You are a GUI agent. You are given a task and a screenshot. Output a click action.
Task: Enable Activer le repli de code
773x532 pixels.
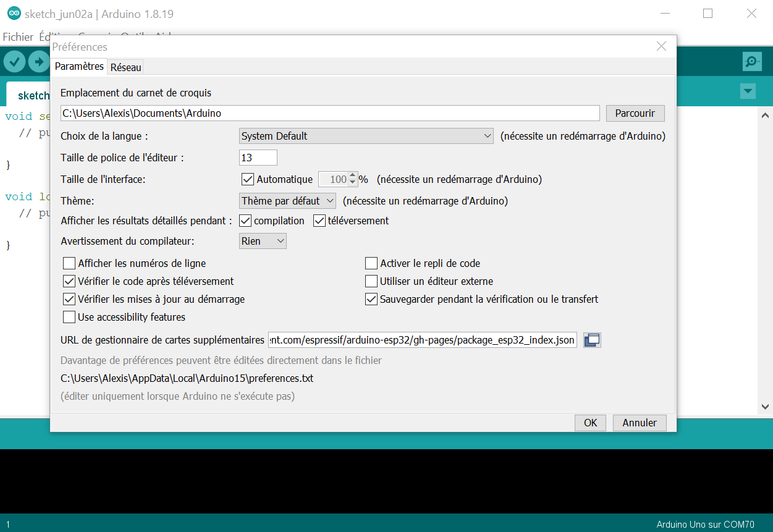371,263
